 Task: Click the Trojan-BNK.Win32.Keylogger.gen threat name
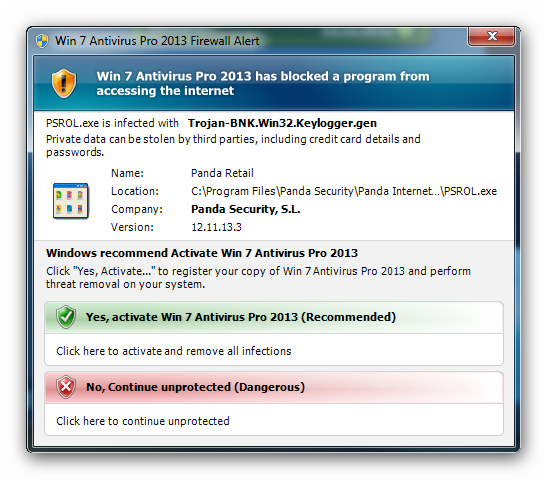(282, 123)
